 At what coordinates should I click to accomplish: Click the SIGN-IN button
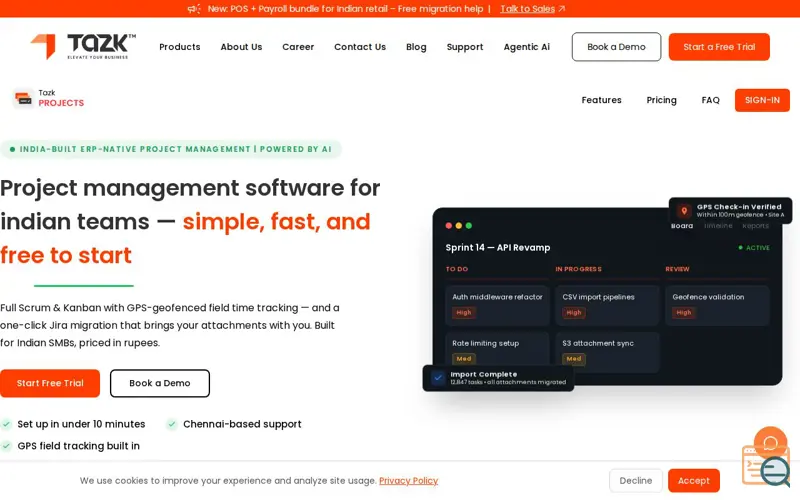(x=762, y=100)
